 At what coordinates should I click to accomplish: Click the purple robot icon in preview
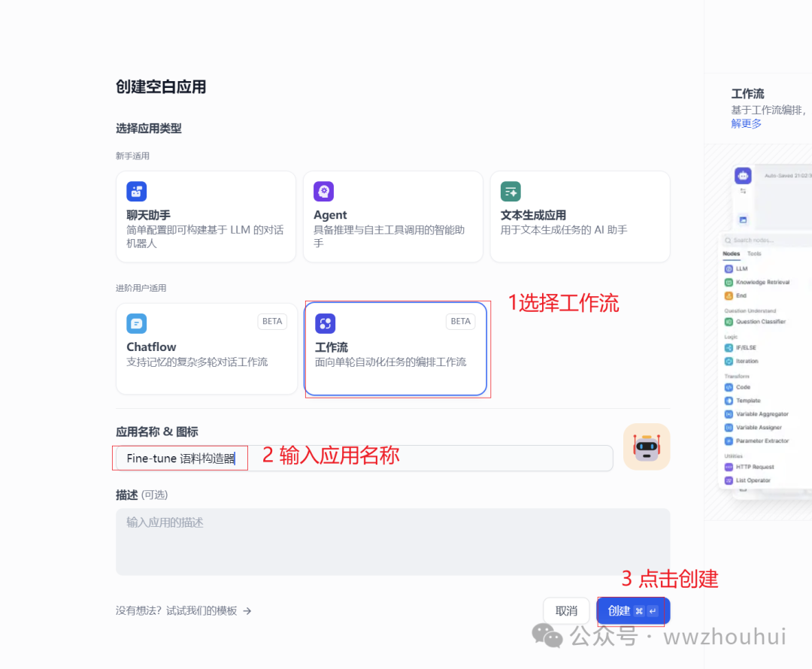point(743,176)
